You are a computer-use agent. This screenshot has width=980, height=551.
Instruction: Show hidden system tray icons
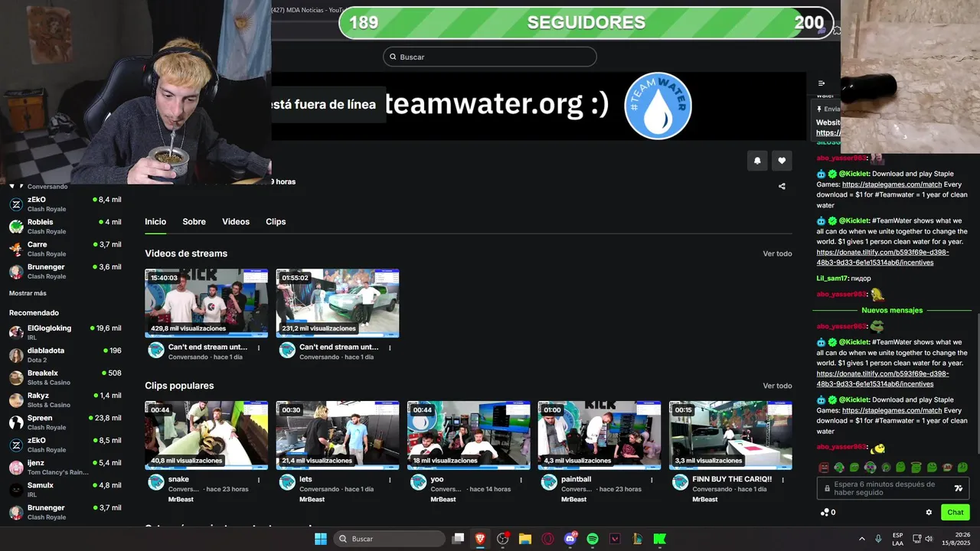point(861,539)
